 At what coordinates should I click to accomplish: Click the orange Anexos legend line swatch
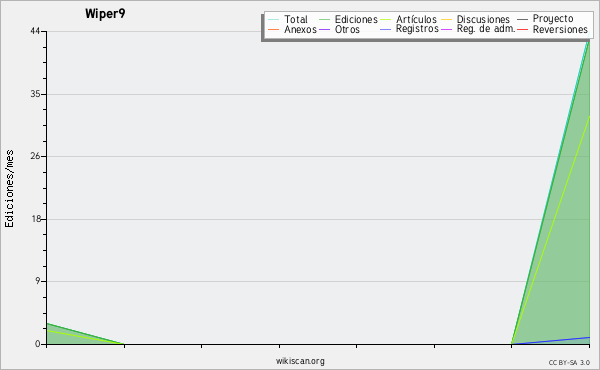click(x=274, y=29)
